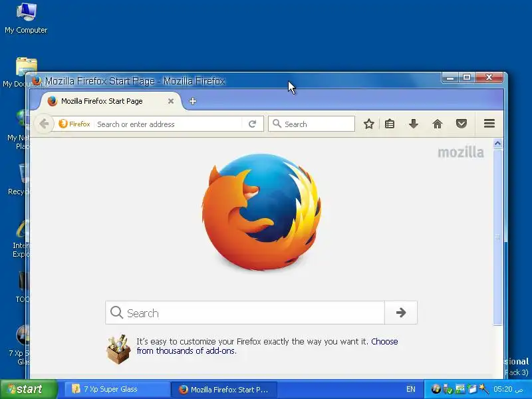Click the mozilla wordmark link
Image resolution: width=532 pixels, height=399 pixels.
[x=461, y=152]
